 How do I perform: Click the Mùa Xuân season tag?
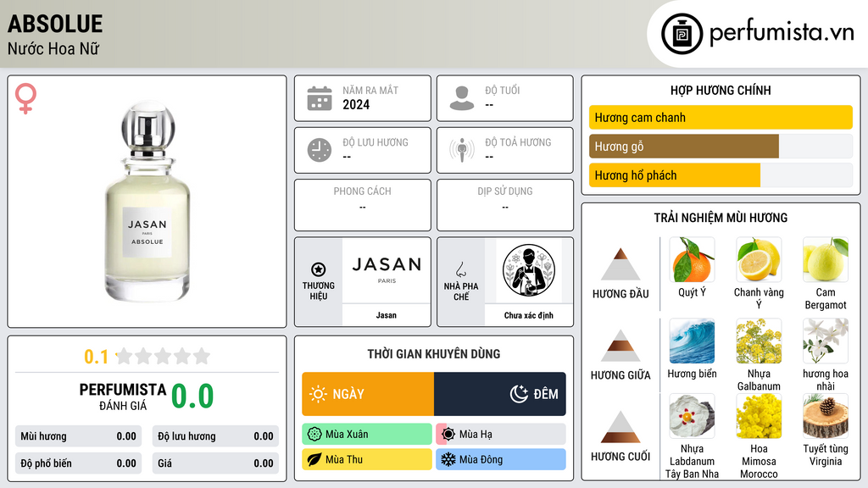367,435
